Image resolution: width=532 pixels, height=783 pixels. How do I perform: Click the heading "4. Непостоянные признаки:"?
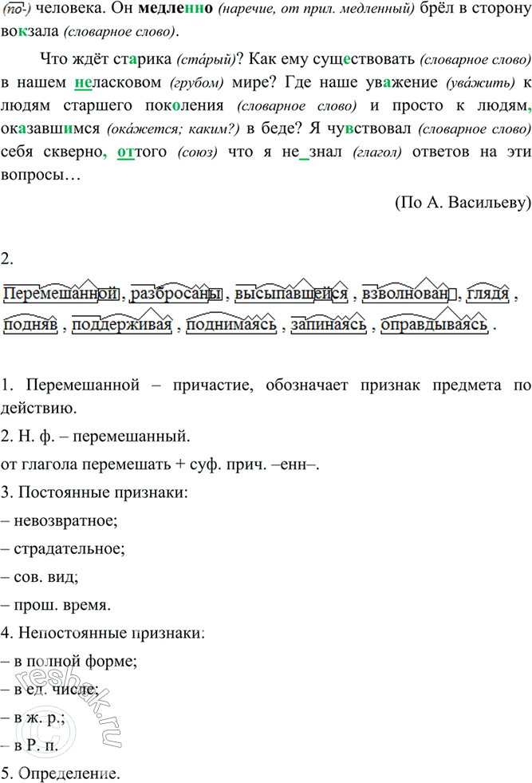103,632
